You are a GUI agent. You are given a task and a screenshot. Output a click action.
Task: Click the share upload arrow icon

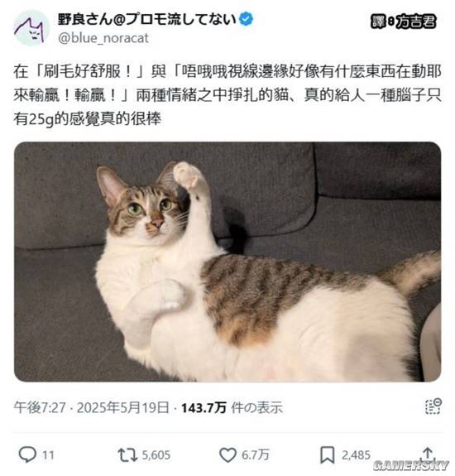428,454
